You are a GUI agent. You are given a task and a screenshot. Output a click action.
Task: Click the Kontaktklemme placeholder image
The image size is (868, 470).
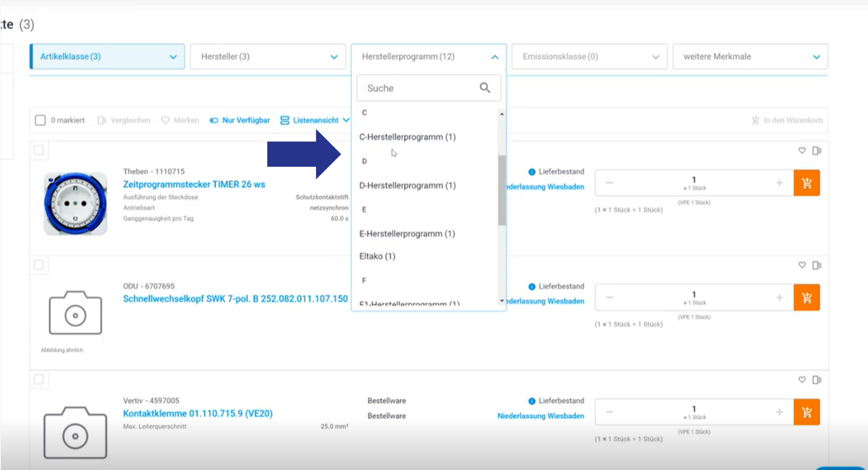75,433
